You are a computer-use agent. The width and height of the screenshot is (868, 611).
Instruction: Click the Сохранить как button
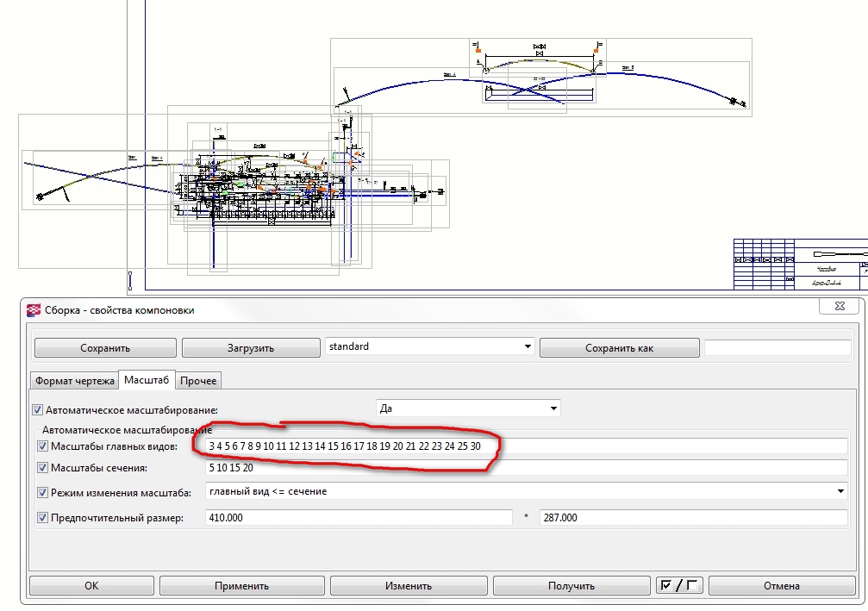coord(619,348)
